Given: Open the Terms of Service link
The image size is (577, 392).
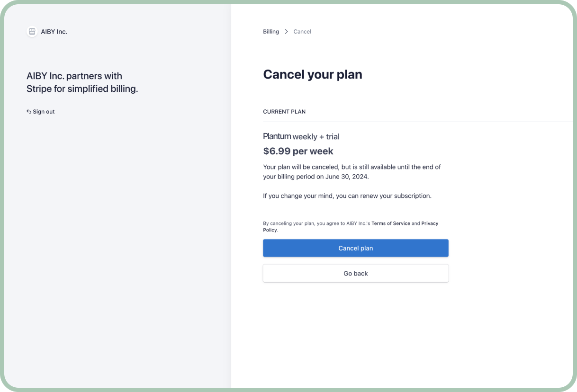Looking at the screenshot, I should [390, 223].
